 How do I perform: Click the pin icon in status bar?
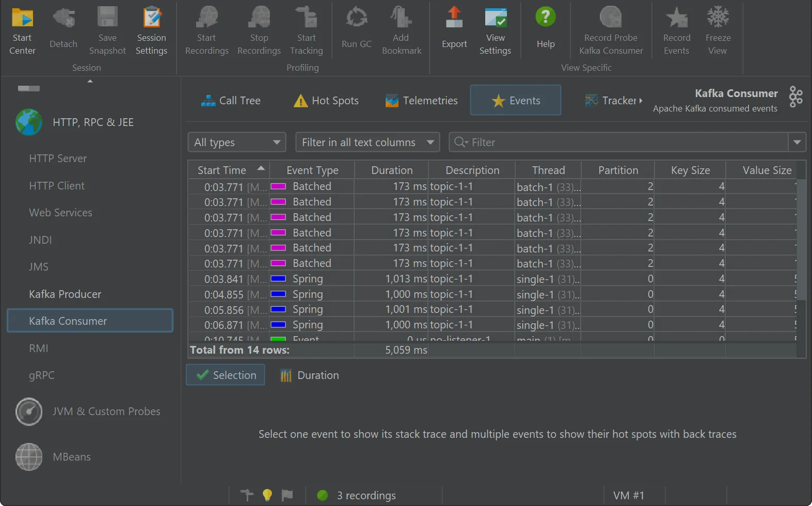[x=247, y=495]
